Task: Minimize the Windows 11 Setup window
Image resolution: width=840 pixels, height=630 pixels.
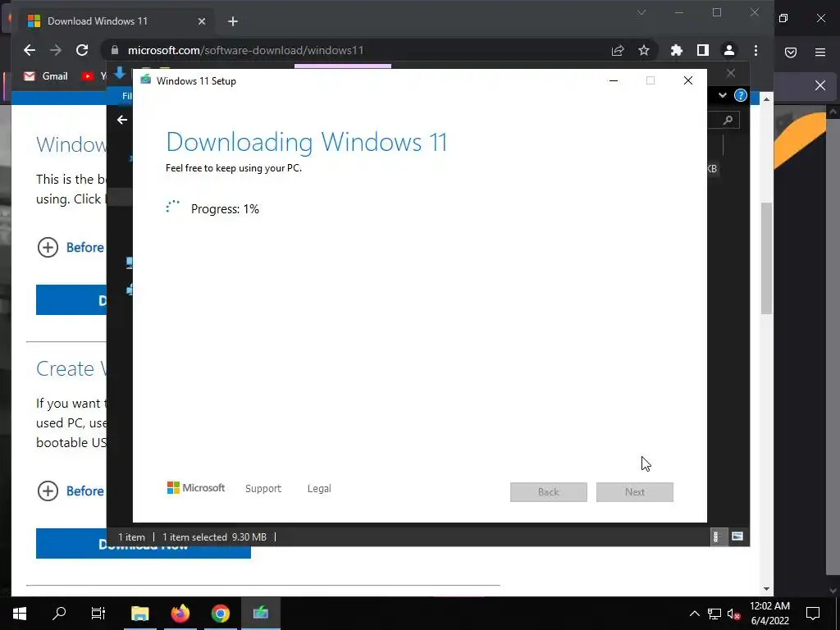Action: [614, 81]
